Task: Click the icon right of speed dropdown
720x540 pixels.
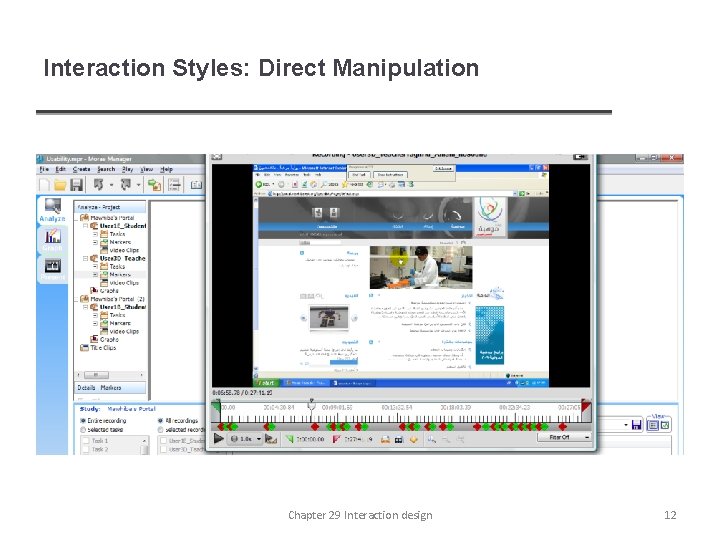Action: pos(271,439)
